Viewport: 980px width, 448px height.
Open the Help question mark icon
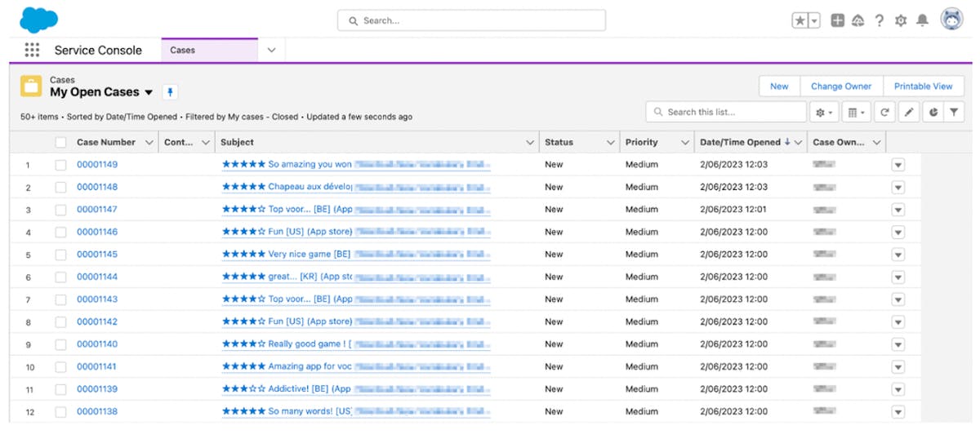click(879, 20)
